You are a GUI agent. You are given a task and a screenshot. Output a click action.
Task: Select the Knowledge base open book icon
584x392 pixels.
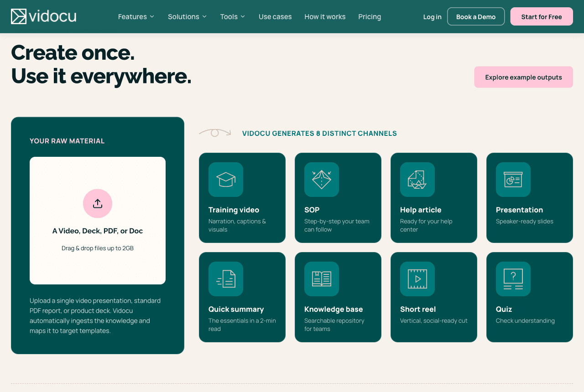coord(322,279)
